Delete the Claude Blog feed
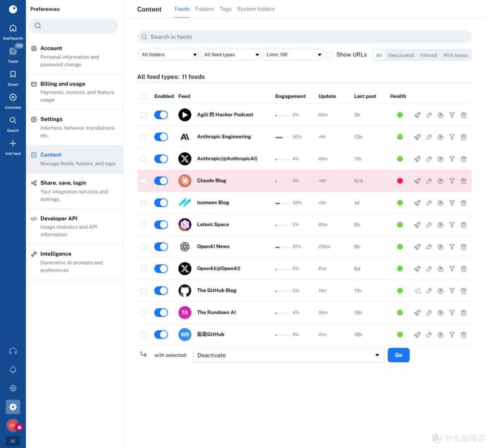489x448 pixels. pyautogui.click(x=464, y=181)
